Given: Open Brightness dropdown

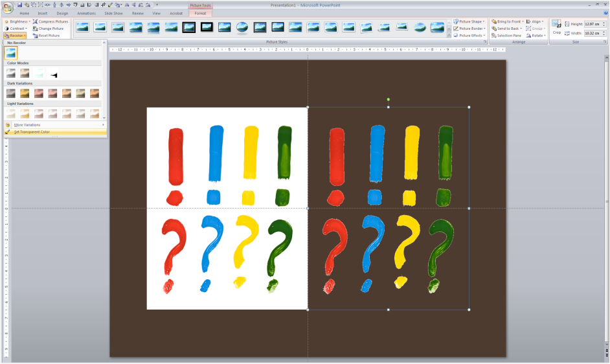Looking at the screenshot, I should (x=17, y=21).
